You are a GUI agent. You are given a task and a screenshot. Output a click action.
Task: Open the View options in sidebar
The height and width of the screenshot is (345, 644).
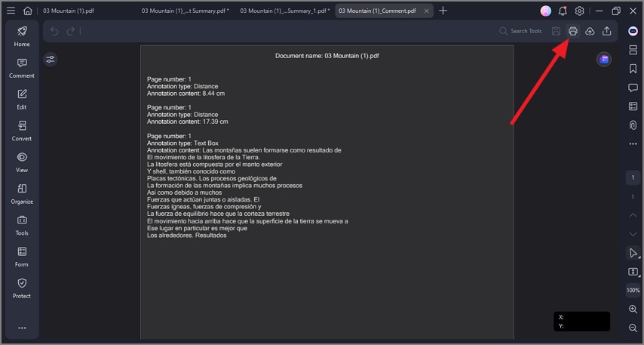pos(22,162)
